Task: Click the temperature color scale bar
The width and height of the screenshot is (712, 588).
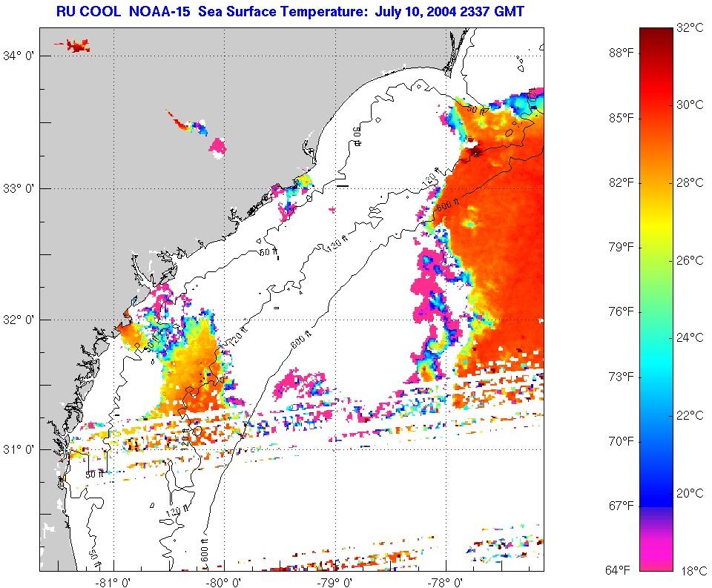Action: pos(656,300)
